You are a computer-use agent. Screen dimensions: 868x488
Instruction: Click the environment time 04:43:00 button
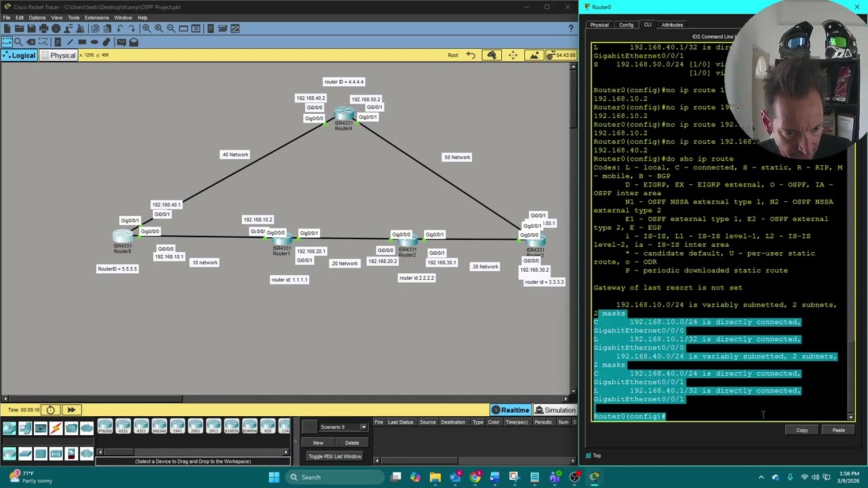561,55
